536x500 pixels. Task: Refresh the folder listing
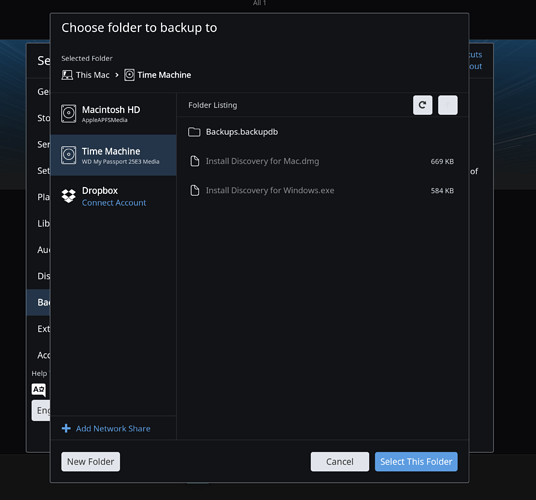pos(423,105)
